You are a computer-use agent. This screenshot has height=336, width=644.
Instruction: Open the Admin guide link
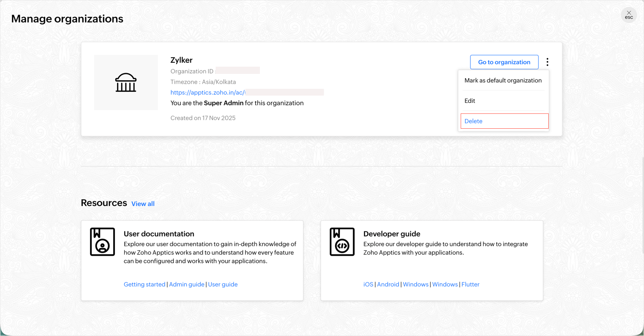click(x=187, y=284)
